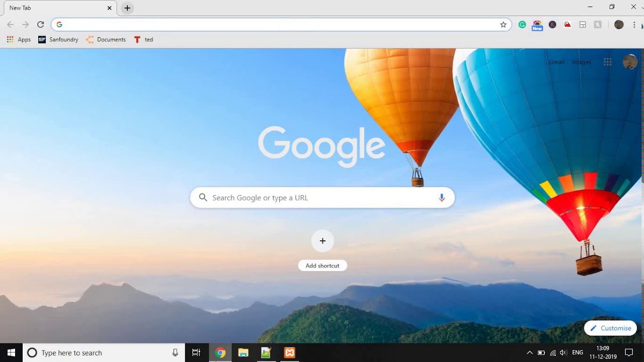Open the extension marked with New badge

tap(537, 26)
